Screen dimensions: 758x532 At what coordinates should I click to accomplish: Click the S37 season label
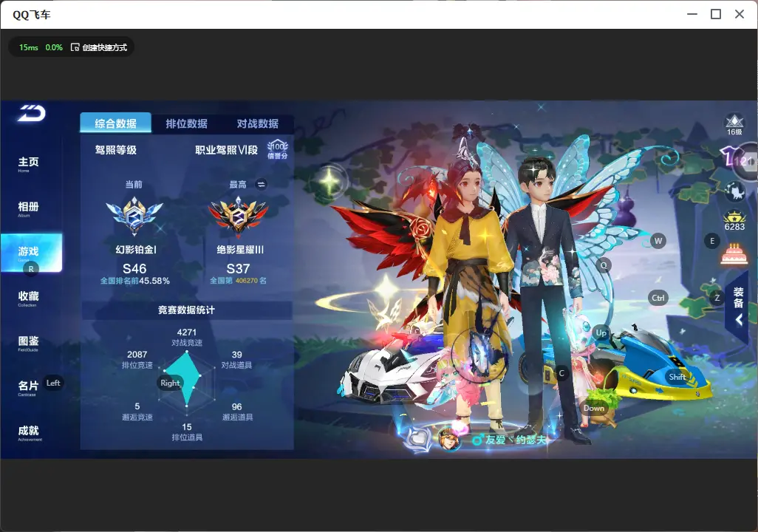click(x=239, y=269)
